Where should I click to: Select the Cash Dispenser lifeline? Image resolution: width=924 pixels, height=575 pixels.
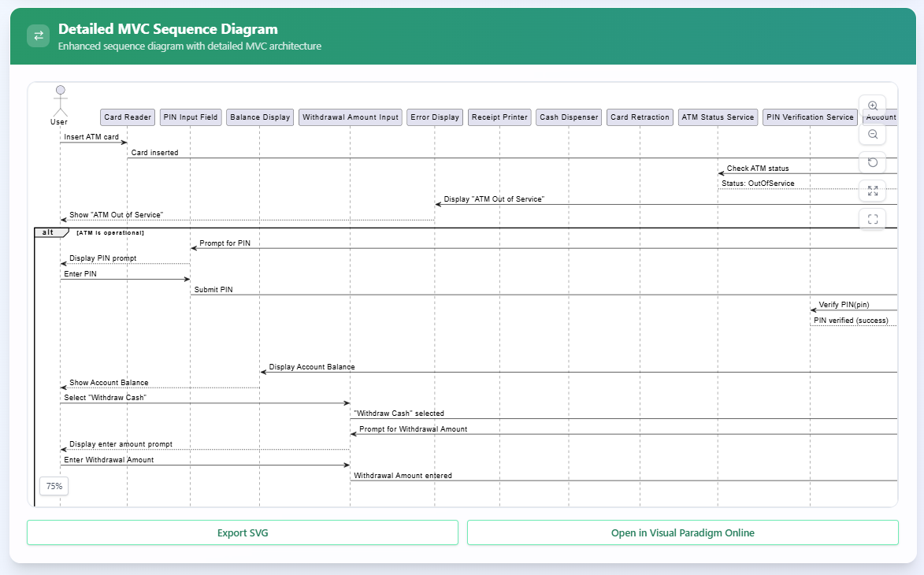coord(569,117)
